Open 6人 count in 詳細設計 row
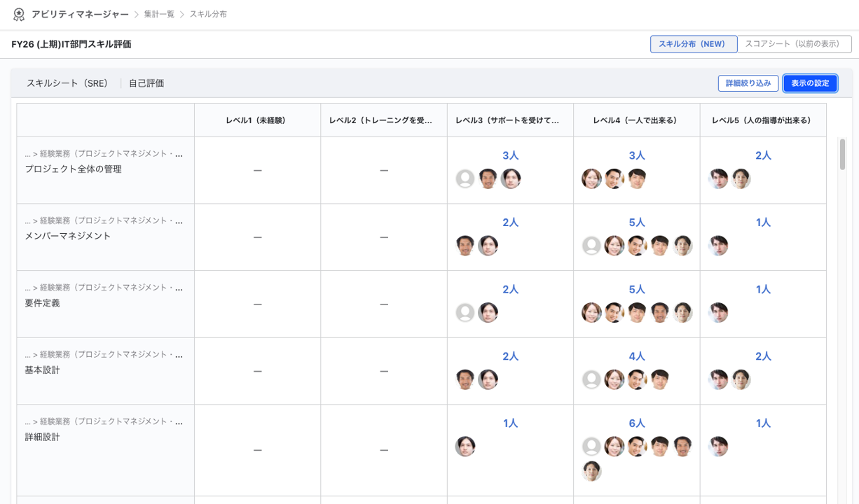Image resolution: width=859 pixels, height=504 pixels. (x=636, y=423)
